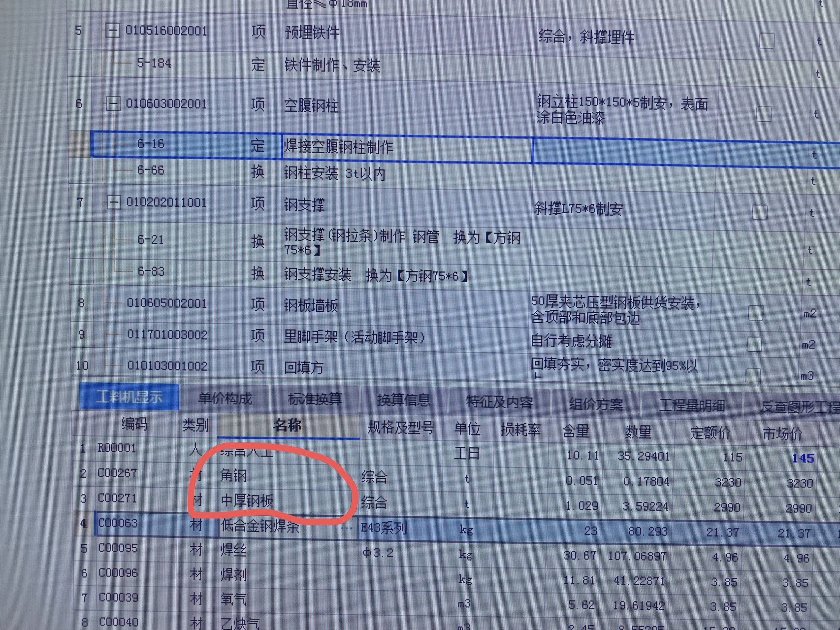Collapse the 010202011001 钢支撑 item

pyautogui.click(x=114, y=202)
